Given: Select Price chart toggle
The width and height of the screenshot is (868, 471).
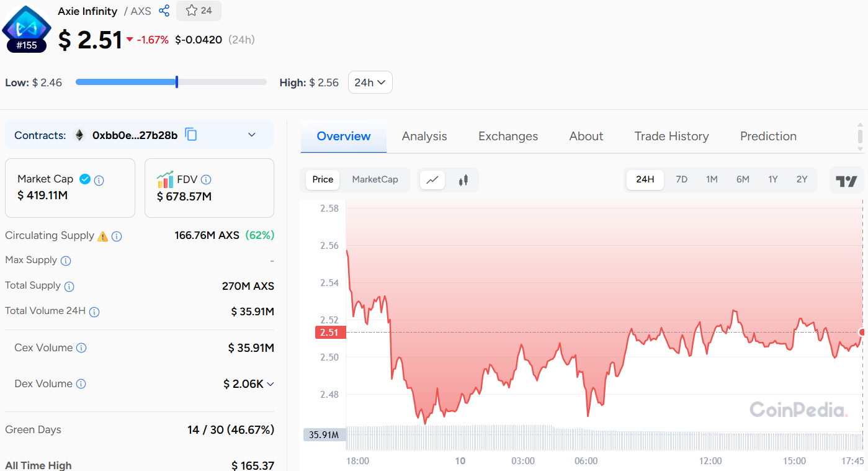Looking at the screenshot, I should (323, 179).
